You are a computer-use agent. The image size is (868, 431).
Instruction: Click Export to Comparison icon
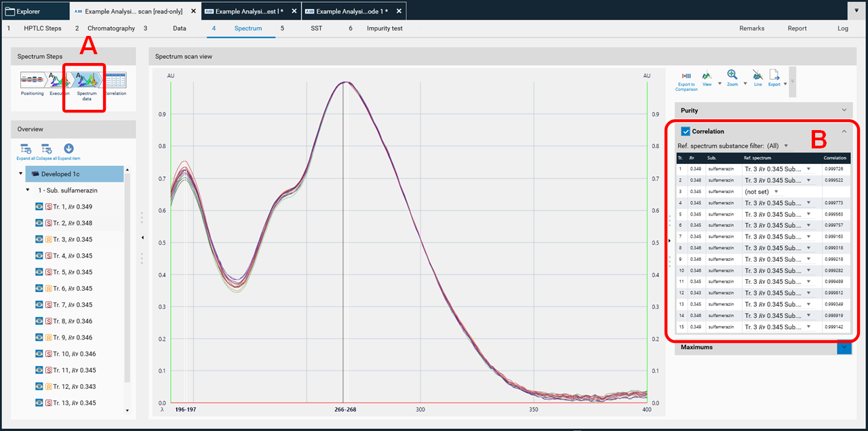[x=686, y=76]
